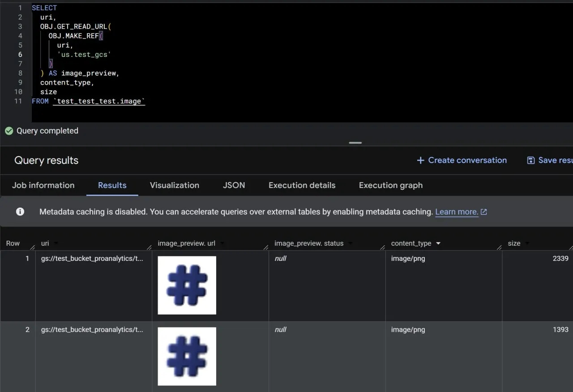The image size is (573, 392).
Task: Open the Visualization tab
Action: click(x=175, y=185)
